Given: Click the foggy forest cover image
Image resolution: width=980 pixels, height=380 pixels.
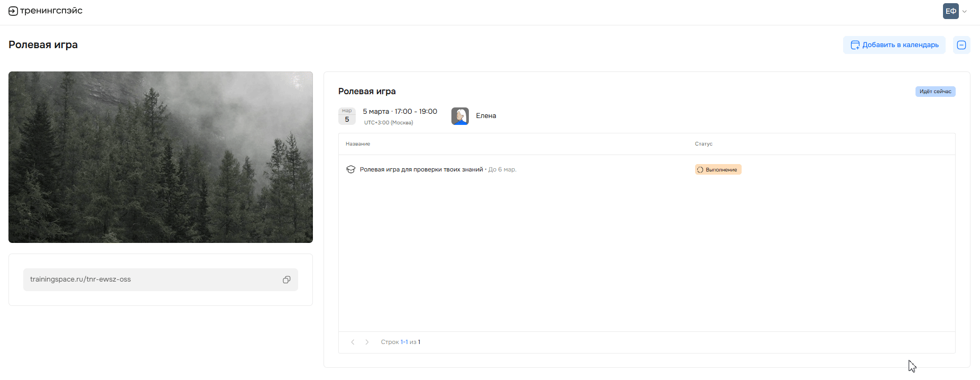Looking at the screenshot, I should click(x=161, y=157).
